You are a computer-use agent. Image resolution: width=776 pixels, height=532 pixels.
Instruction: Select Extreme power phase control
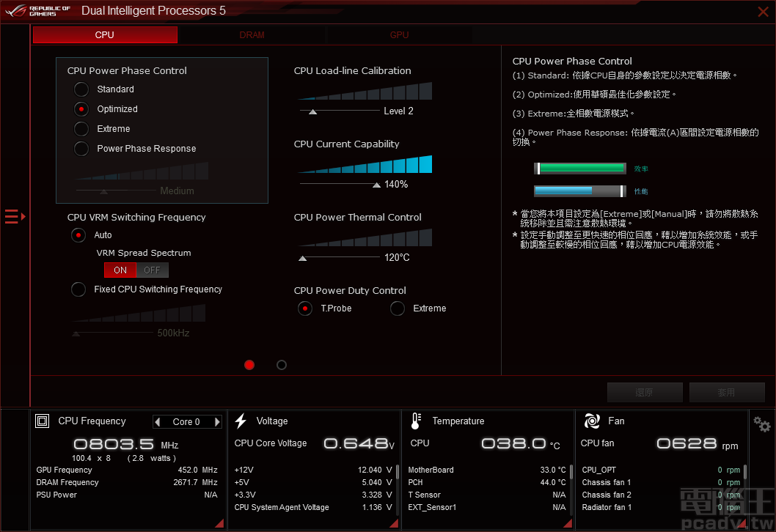(81, 129)
